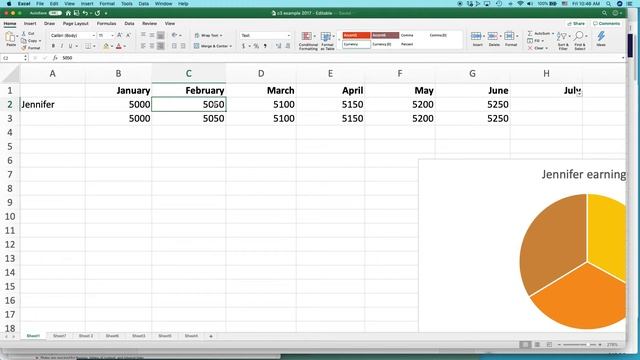Expand the Fill dropdown
This screenshot has height=360, width=640.
pyautogui.click(x=542, y=41)
